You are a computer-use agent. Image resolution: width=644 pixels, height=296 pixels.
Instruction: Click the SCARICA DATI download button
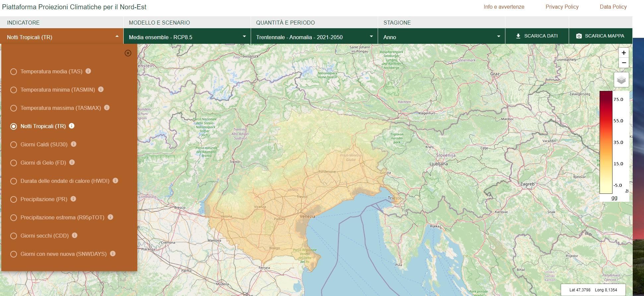click(537, 36)
